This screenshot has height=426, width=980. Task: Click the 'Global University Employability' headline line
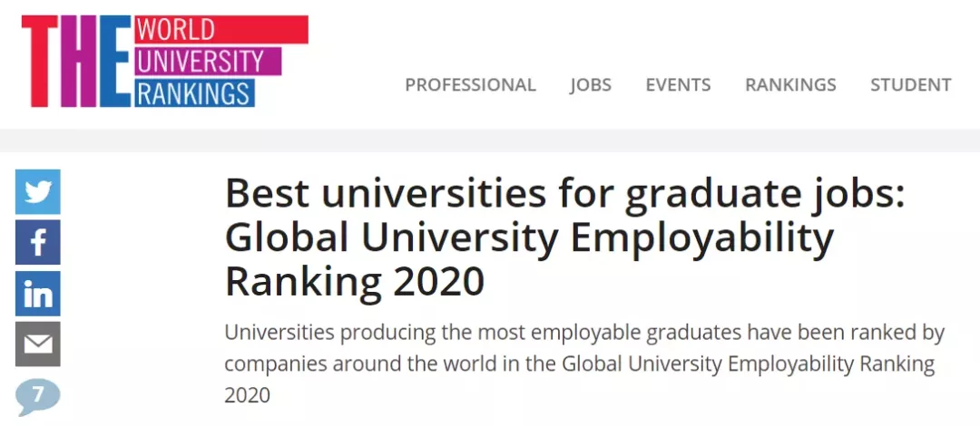(x=529, y=238)
